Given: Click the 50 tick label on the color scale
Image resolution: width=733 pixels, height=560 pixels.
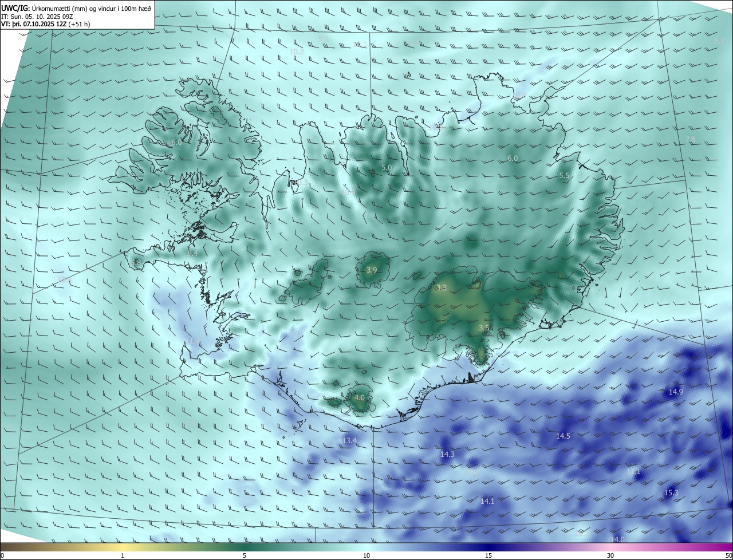Looking at the screenshot, I should point(728,555).
